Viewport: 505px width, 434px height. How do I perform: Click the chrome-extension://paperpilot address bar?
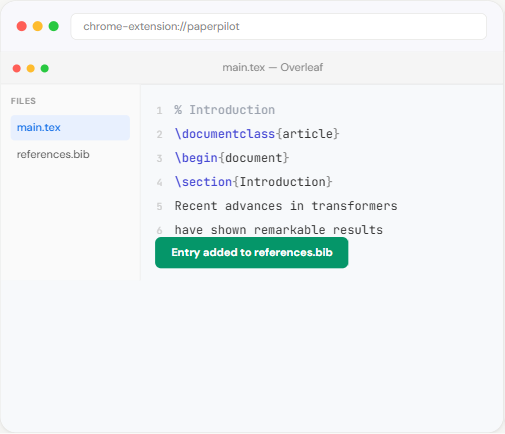click(x=279, y=26)
